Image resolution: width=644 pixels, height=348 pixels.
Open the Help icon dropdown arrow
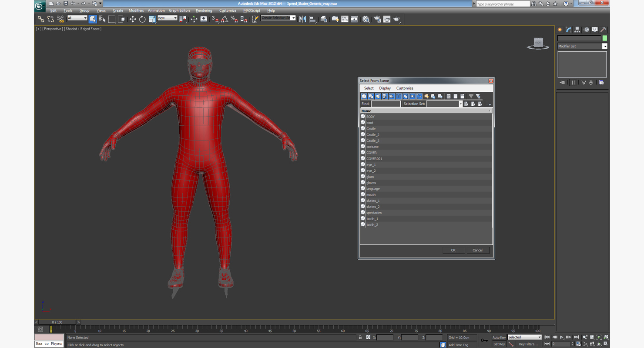(571, 3)
